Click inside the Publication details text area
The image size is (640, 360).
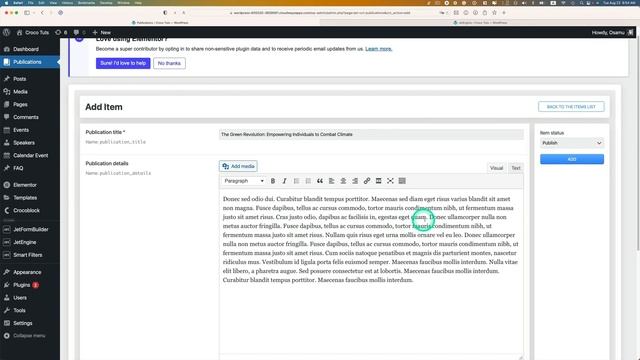[371, 271]
